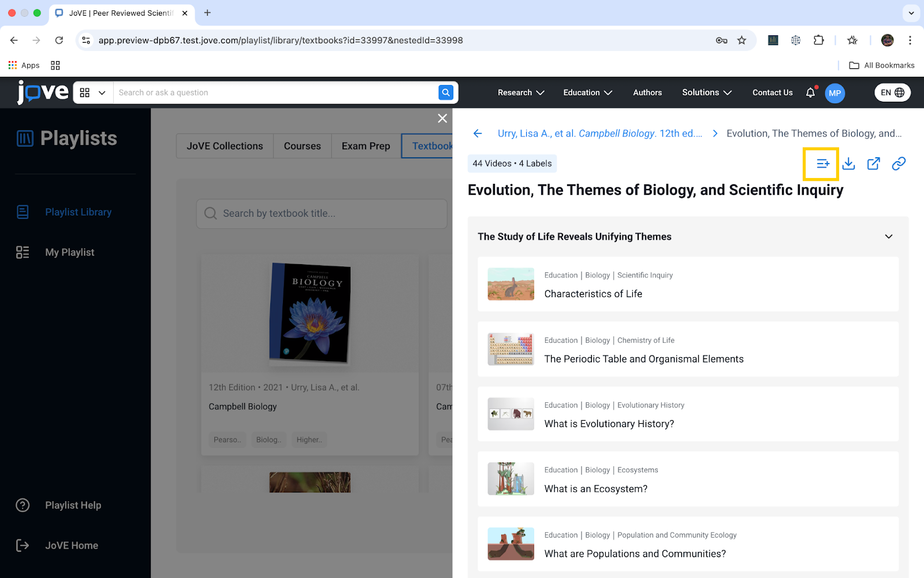Image resolution: width=924 pixels, height=578 pixels.
Task: Open the Contact Us menu item
Action: point(773,92)
